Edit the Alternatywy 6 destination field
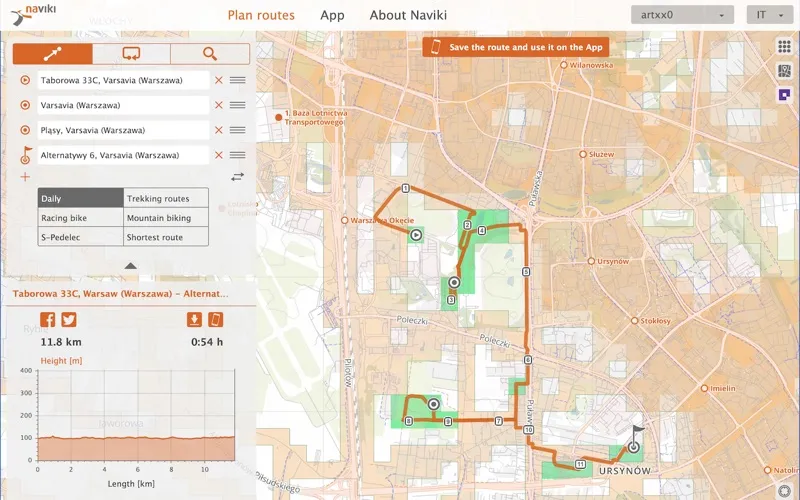The image size is (800, 500). coord(123,155)
